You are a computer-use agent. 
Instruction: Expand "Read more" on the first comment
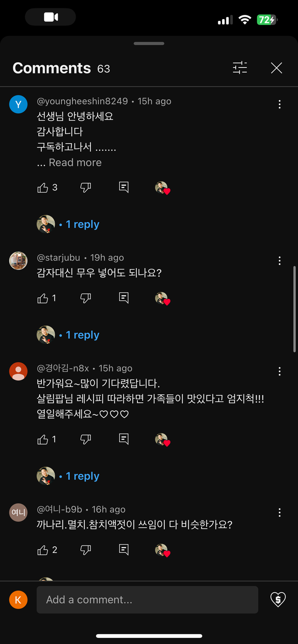click(75, 163)
